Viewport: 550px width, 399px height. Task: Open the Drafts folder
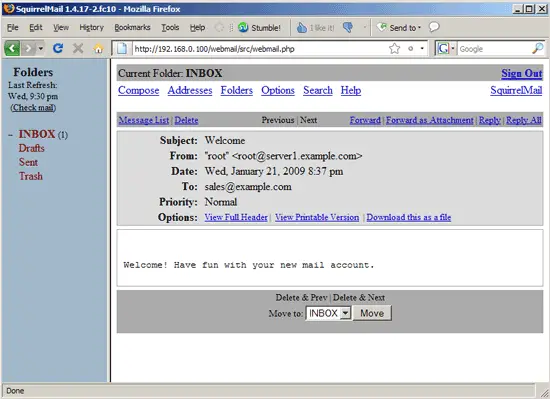(x=32, y=148)
